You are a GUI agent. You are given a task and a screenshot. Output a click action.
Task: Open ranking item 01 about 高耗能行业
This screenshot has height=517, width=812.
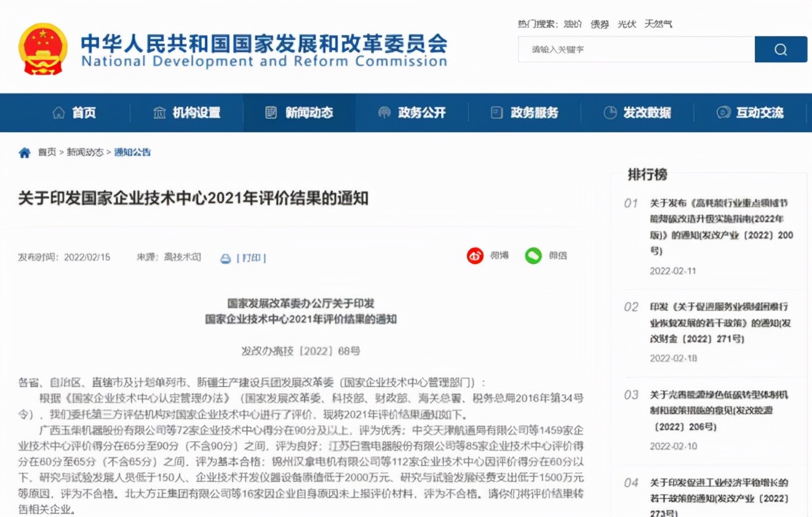722,226
